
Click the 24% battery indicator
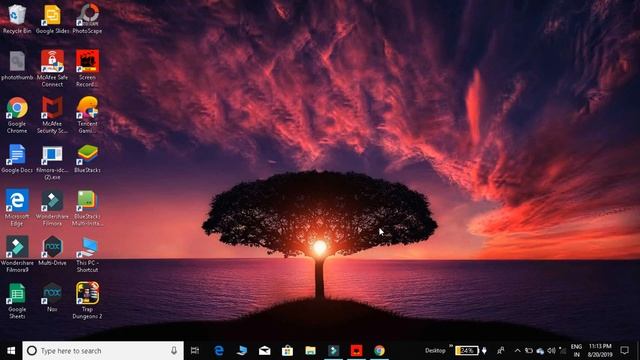click(467, 351)
